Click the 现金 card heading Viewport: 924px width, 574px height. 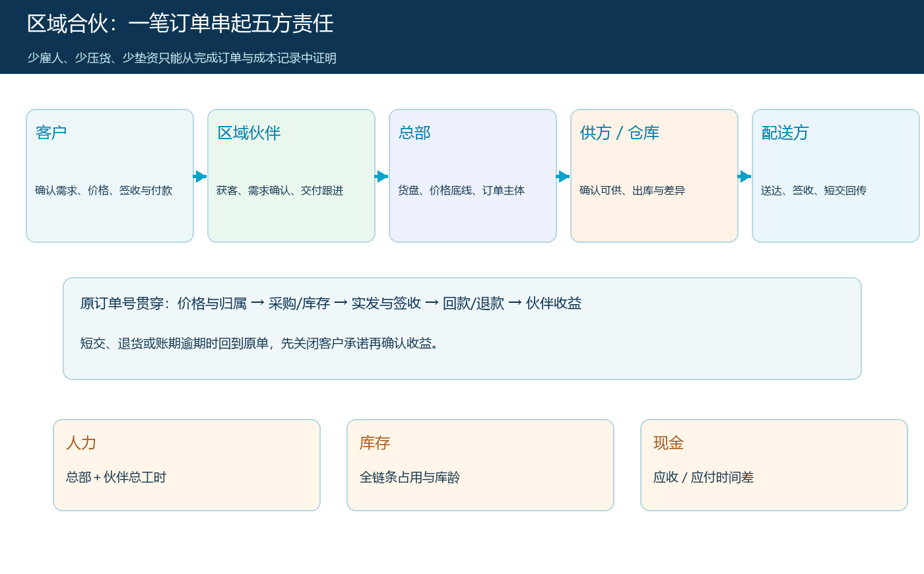(x=669, y=443)
